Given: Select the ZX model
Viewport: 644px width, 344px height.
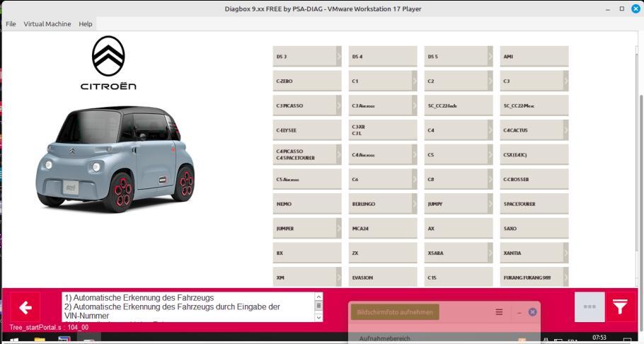Looking at the screenshot, I should 383,253.
